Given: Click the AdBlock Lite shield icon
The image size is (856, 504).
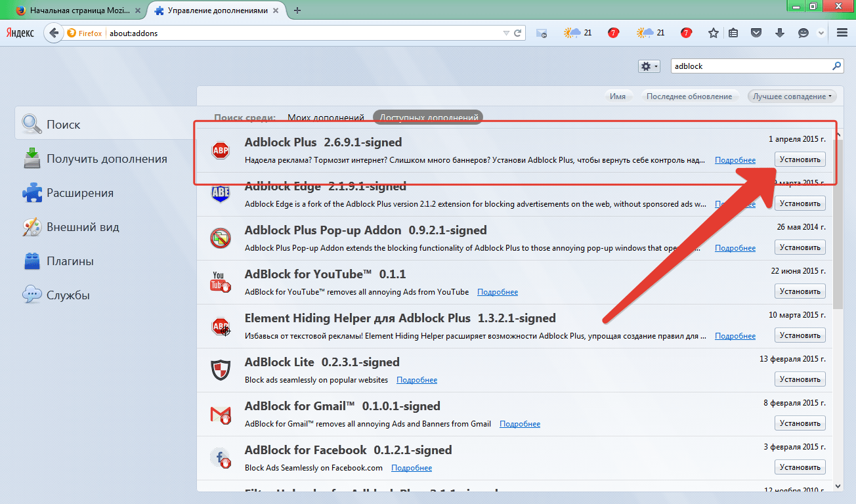Looking at the screenshot, I should click(x=221, y=370).
